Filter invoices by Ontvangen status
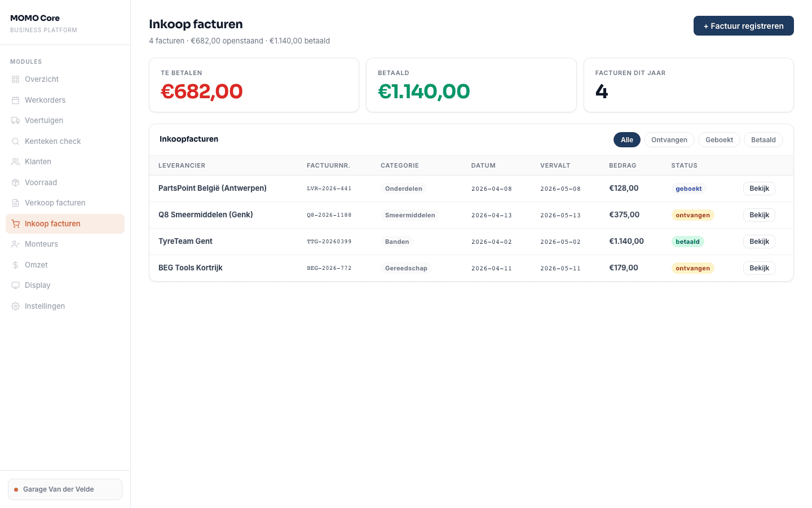This screenshot has height=508, width=812. point(669,140)
